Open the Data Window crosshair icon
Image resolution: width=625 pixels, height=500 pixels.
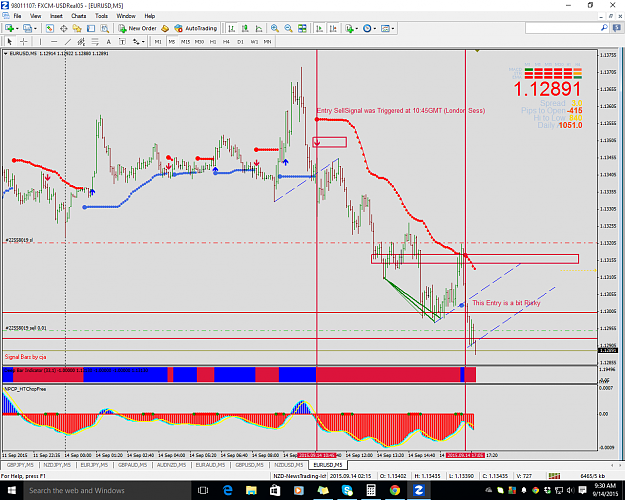click(63, 28)
